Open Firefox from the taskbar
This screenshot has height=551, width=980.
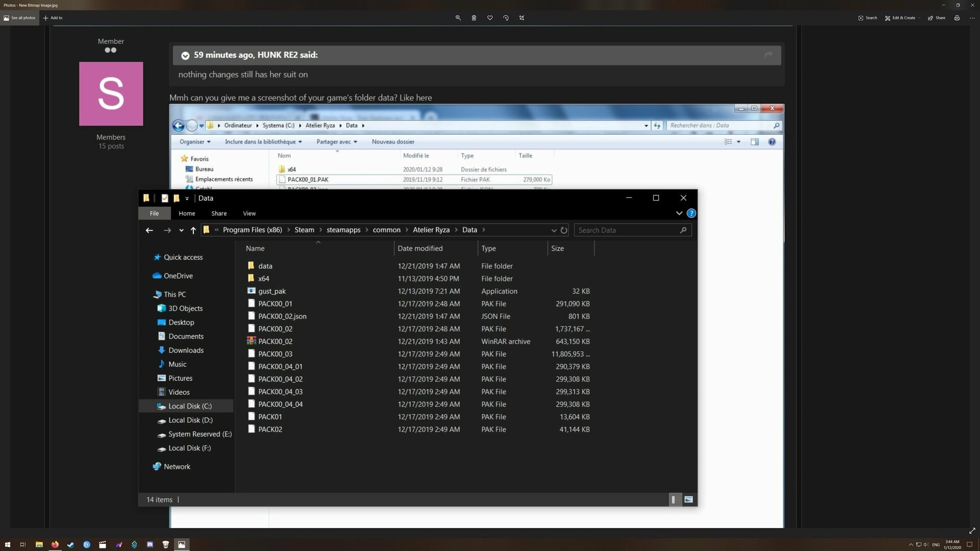tap(55, 544)
